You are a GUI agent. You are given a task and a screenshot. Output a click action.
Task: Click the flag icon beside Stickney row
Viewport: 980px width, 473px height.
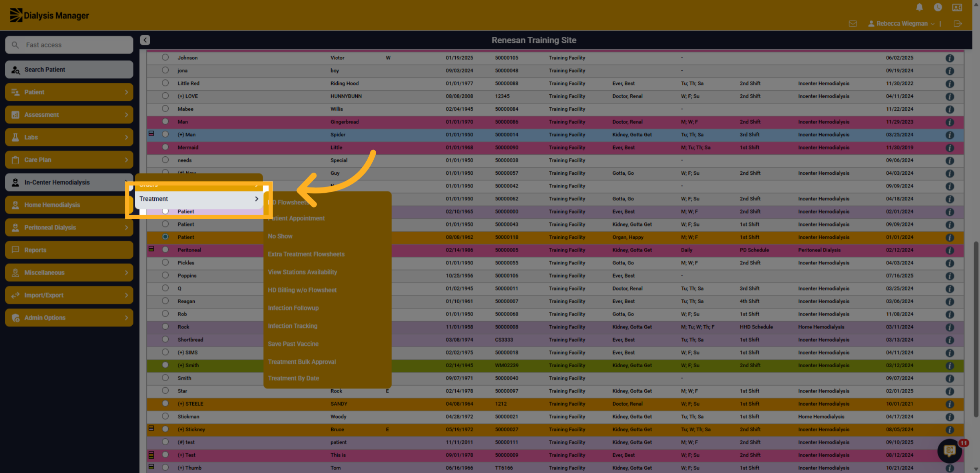point(151,429)
